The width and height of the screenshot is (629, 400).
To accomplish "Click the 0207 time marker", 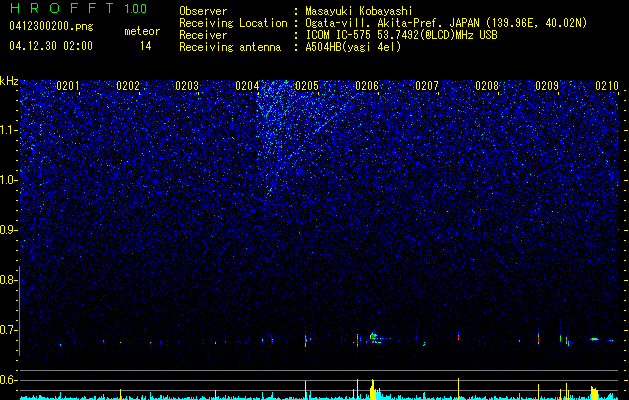I will [427, 86].
